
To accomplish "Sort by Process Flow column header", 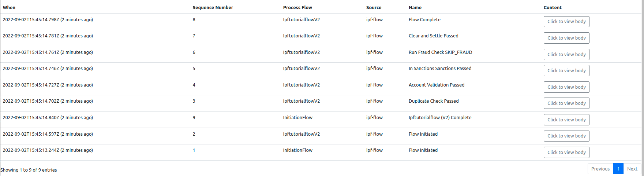I will coord(297,8).
